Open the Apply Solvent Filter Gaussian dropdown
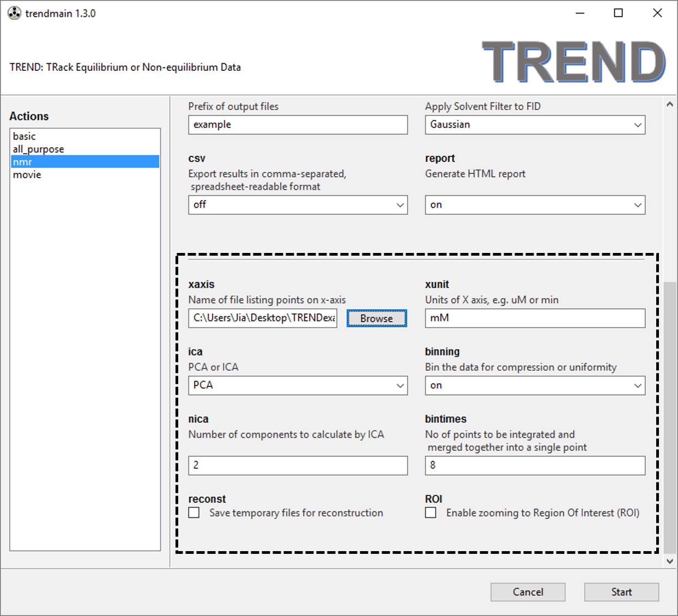 tap(535, 125)
